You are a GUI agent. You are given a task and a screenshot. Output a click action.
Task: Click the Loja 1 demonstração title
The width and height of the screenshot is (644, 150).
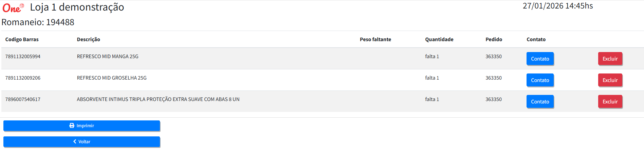[77, 7]
